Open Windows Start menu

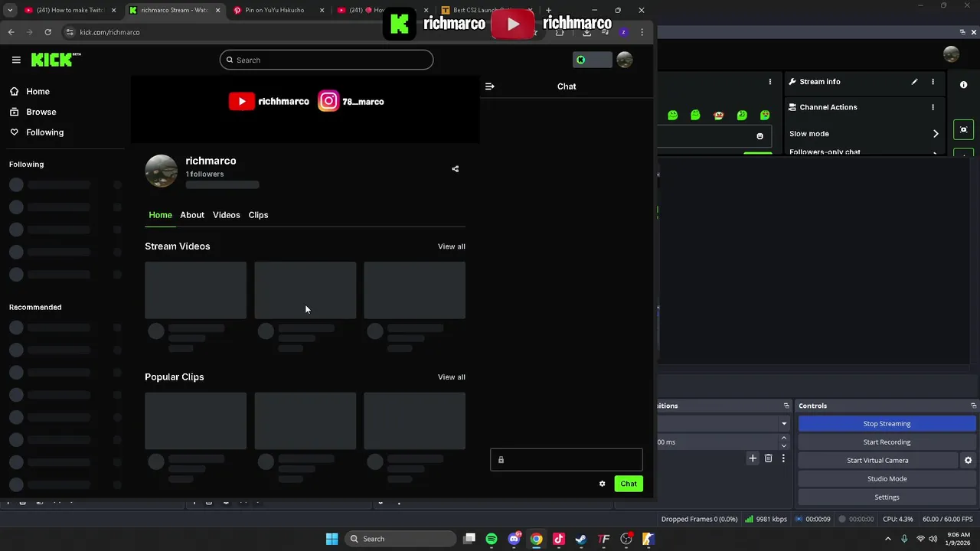pyautogui.click(x=332, y=539)
